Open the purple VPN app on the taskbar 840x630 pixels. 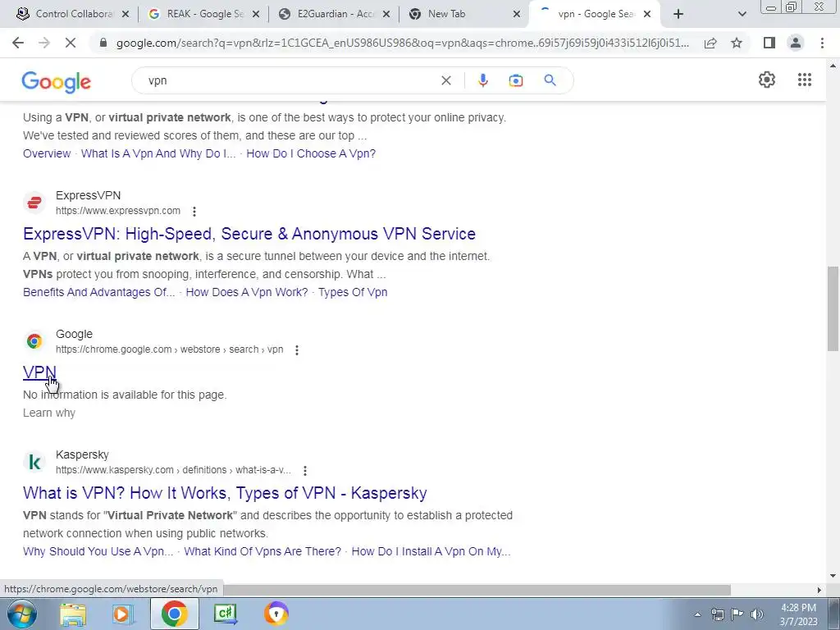(x=276, y=614)
